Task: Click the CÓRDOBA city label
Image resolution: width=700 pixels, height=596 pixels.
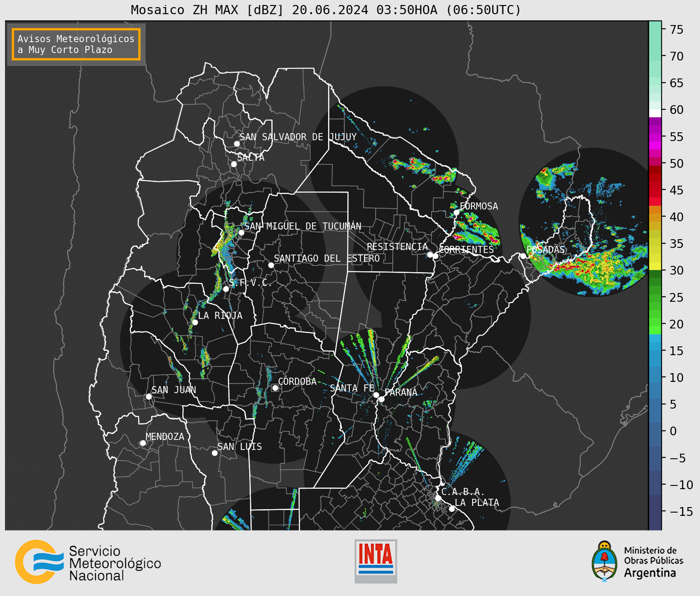Action: click(297, 381)
